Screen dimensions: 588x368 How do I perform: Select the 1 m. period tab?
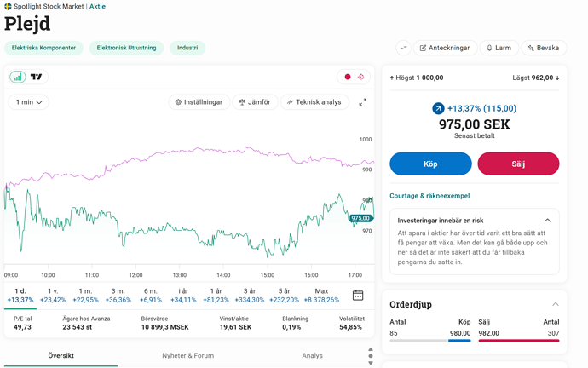(x=85, y=296)
